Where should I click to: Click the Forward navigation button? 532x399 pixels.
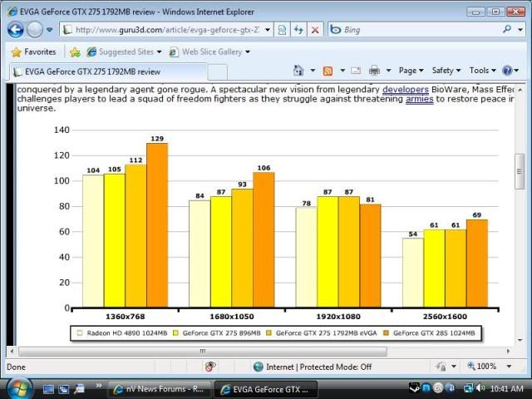point(34,30)
